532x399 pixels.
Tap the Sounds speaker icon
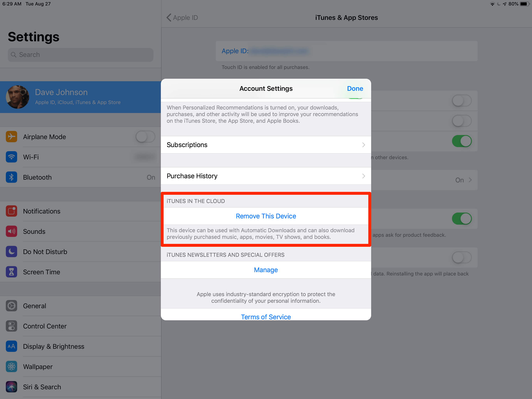point(11,231)
